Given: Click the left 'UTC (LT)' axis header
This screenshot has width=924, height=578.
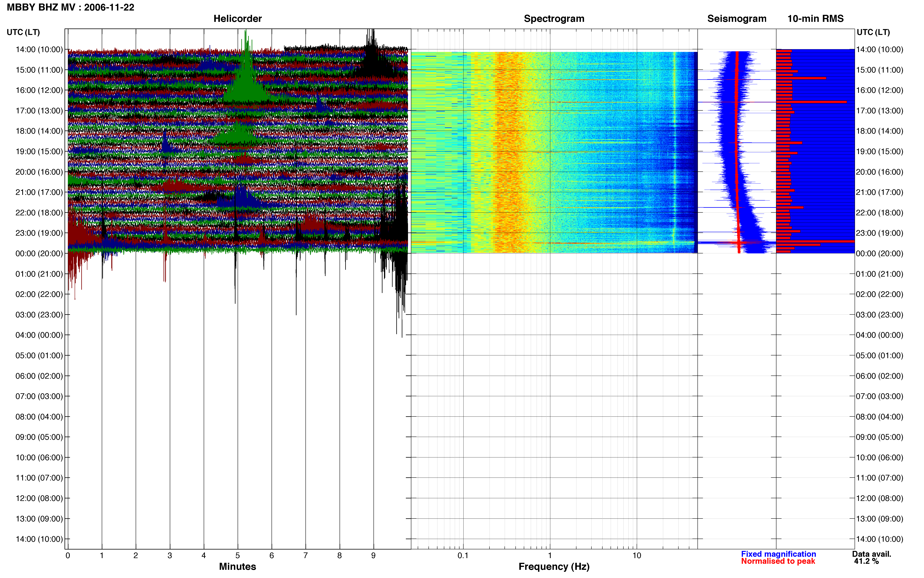Looking at the screenshot, I should [23, 32].
